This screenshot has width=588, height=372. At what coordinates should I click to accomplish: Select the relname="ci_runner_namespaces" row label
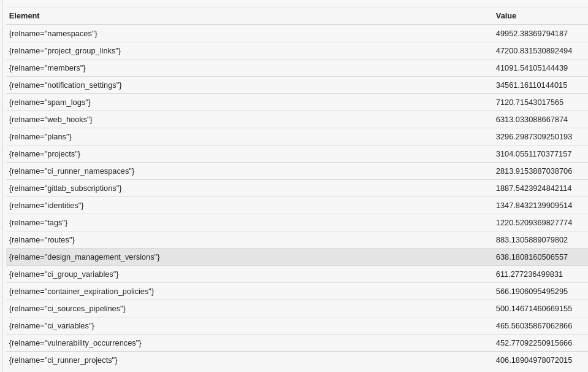coord(72,171)
